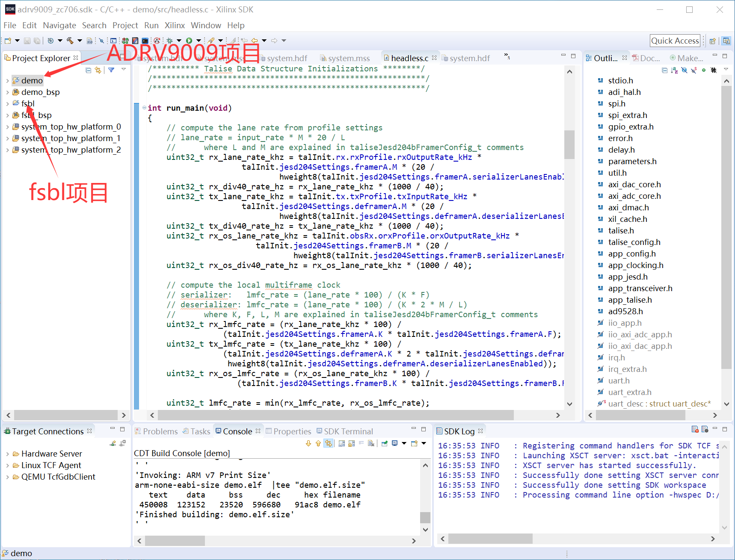Click the editor vertical scrollbar thumb

569,144
